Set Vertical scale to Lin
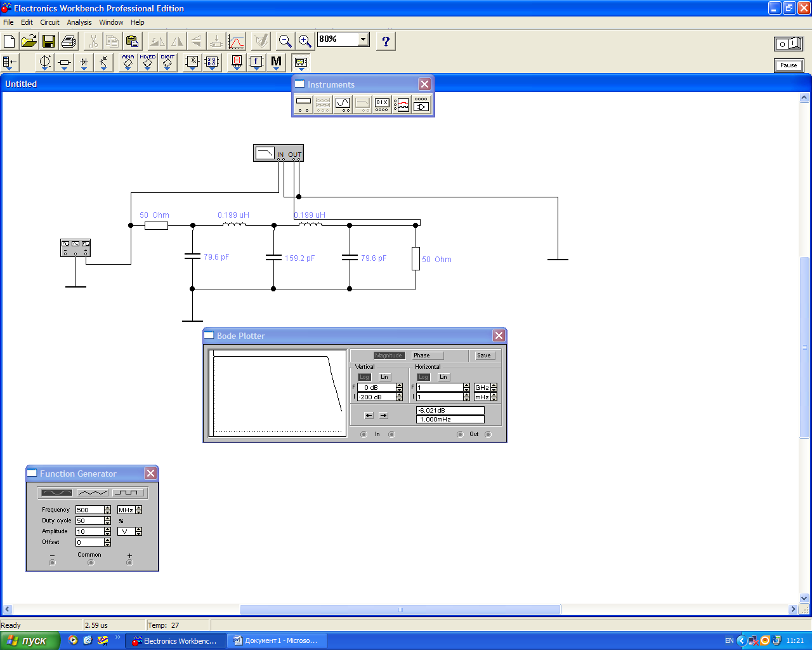 point(384,377)
